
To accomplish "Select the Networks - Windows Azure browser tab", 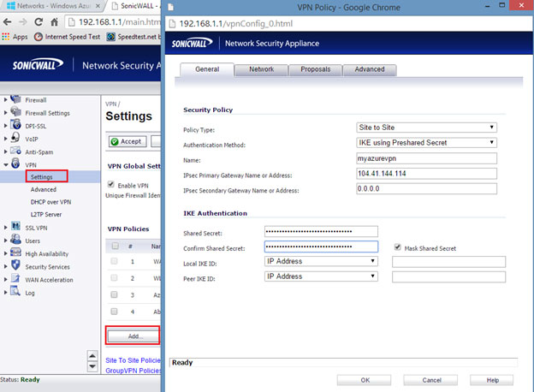I will click(53, 6).
